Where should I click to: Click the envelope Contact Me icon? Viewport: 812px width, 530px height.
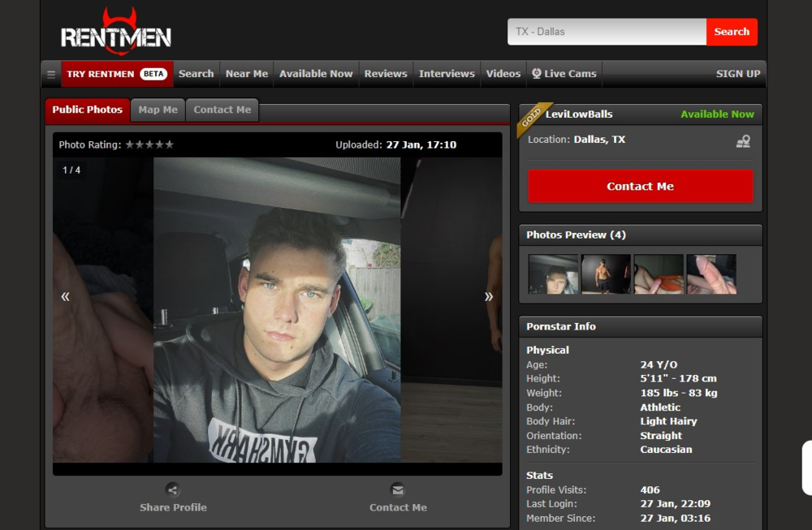click(397, 489)
